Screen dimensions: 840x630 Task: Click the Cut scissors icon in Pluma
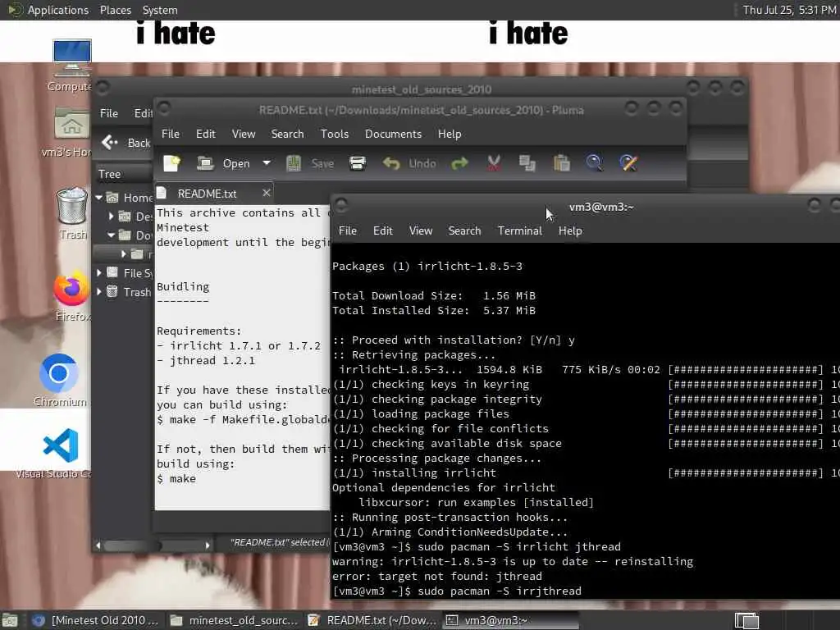point(494,163)
